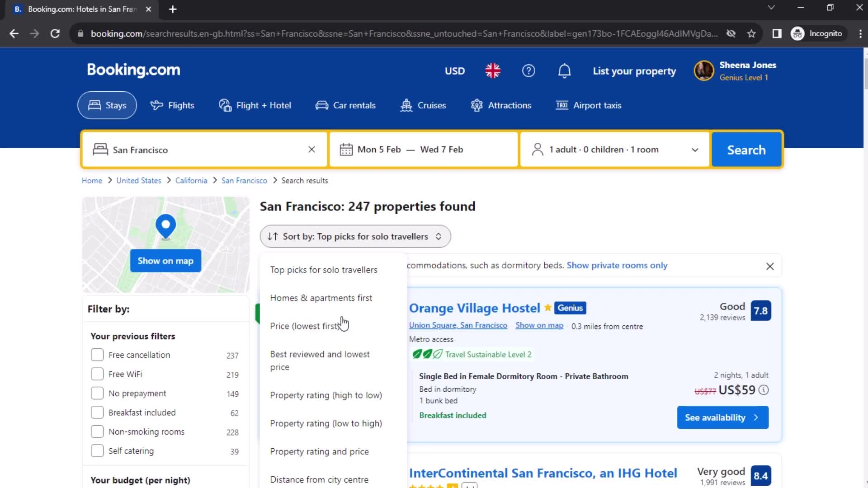
Task: Click the Flight + Hotel icon
Action: (x=225, y=105)
